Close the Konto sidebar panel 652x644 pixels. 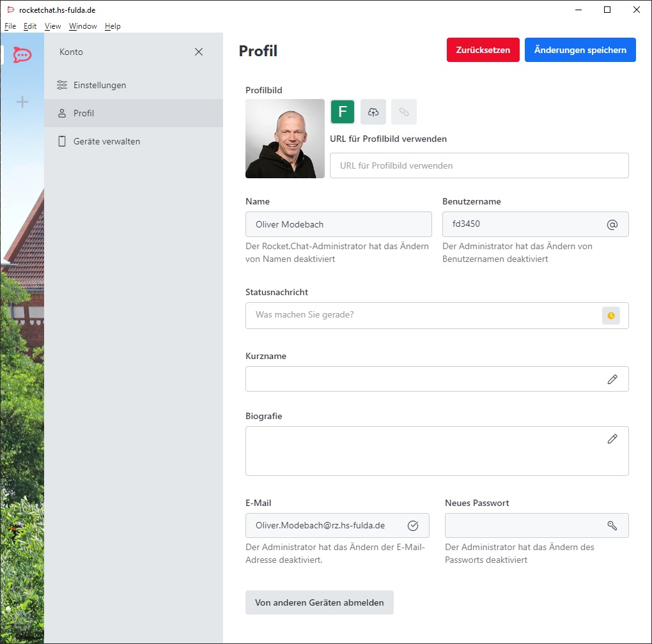pos(199,52)
